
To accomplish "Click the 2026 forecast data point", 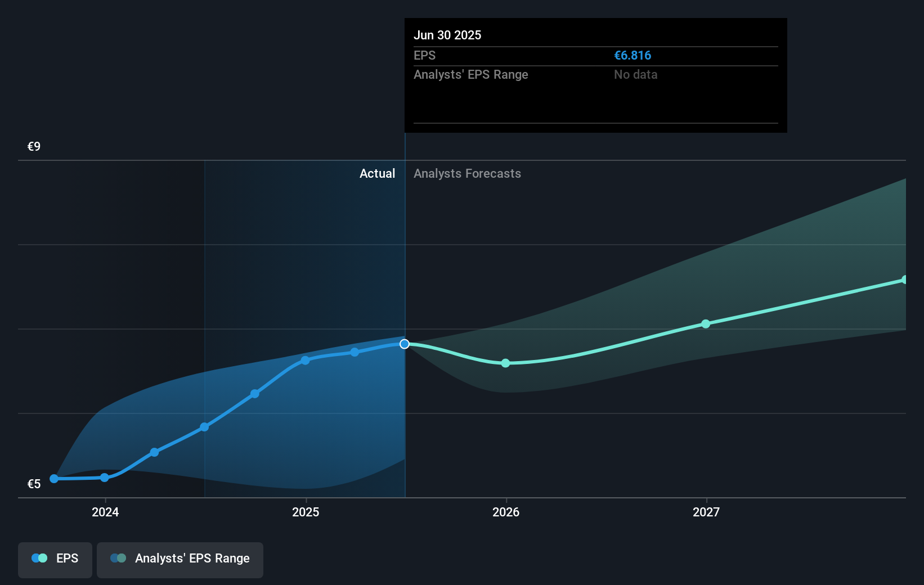I will (505, 363).
